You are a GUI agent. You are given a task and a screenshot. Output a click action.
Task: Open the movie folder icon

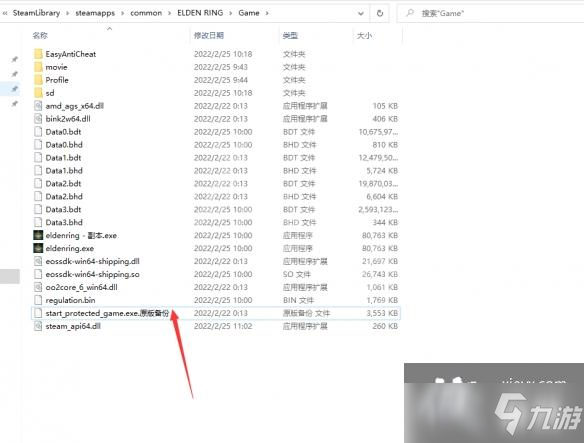click(x=38, y=67)
